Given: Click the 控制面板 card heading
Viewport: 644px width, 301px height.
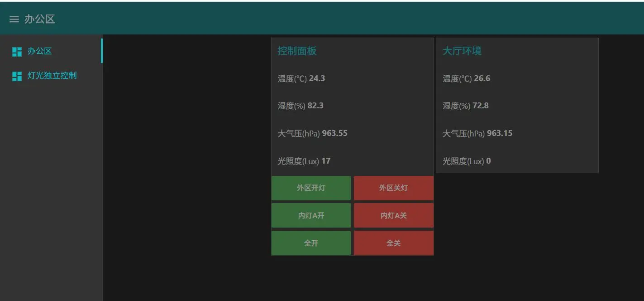Looking at the screenshot, I should pos(297,51).
